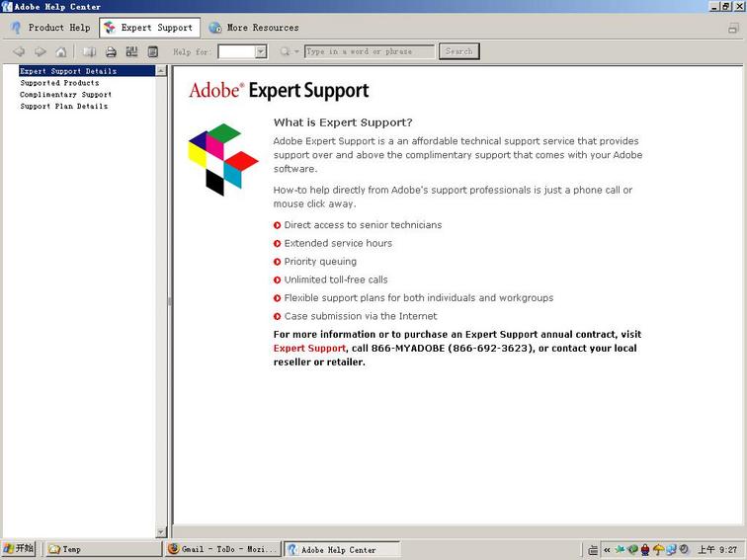Print the current help topic

tap(111, 51)
